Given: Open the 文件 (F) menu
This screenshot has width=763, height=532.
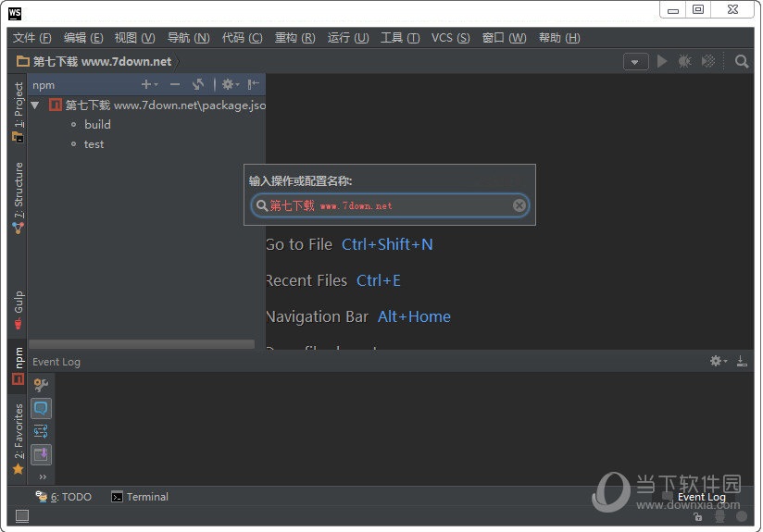Looking at the screenshot, I should pyautogui.click(x=31, y=38).
